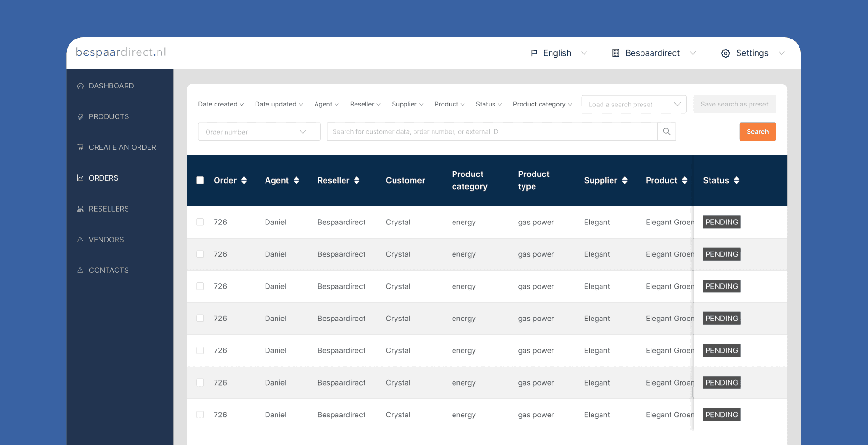Check the first order row checkbox
This screenshot has height=445, width=868.
[200, 222]
